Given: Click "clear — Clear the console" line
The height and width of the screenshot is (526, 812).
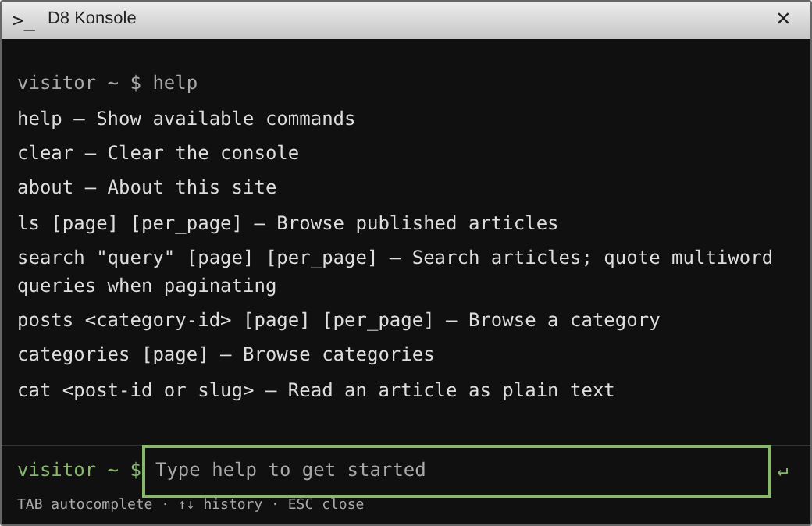Looking at the screenshot, I should pyautogui.click(x=158, y=153).
